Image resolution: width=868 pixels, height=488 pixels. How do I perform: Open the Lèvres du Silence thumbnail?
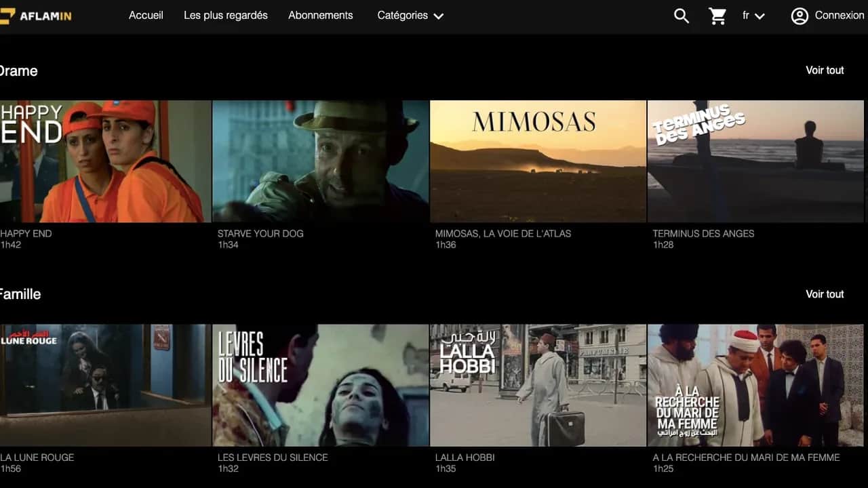(321, 385)
